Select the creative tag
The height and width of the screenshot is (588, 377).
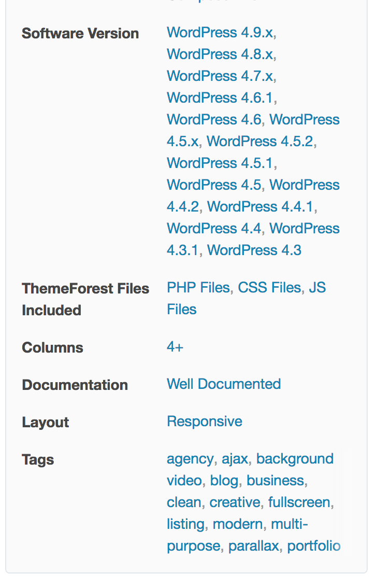click(x=235, y=502)
